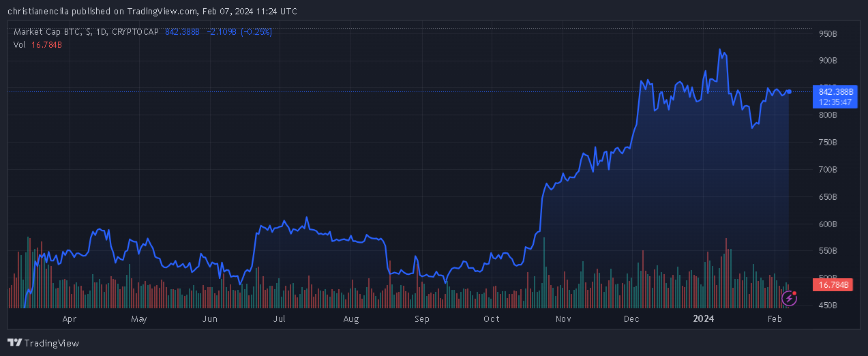Click the 950B price axis label

(828, 33)
